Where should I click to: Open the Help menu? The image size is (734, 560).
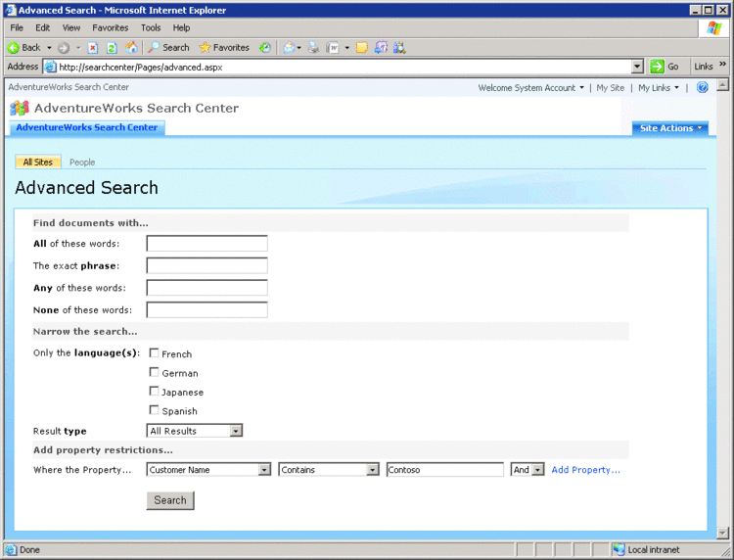click(181, 27)
